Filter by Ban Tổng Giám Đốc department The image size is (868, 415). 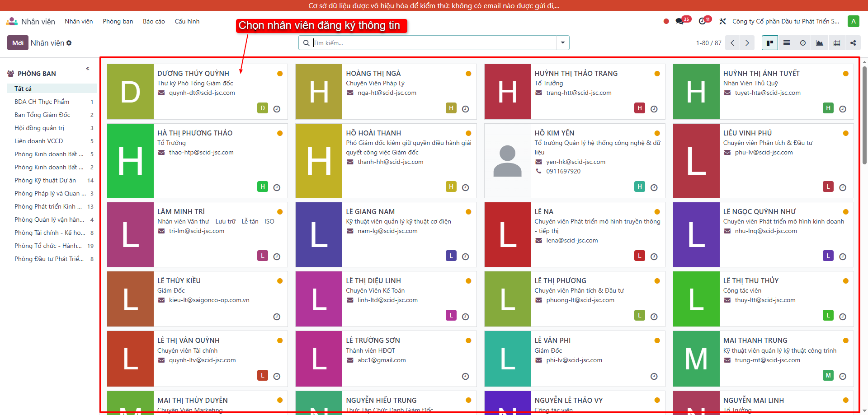(52, 115)
